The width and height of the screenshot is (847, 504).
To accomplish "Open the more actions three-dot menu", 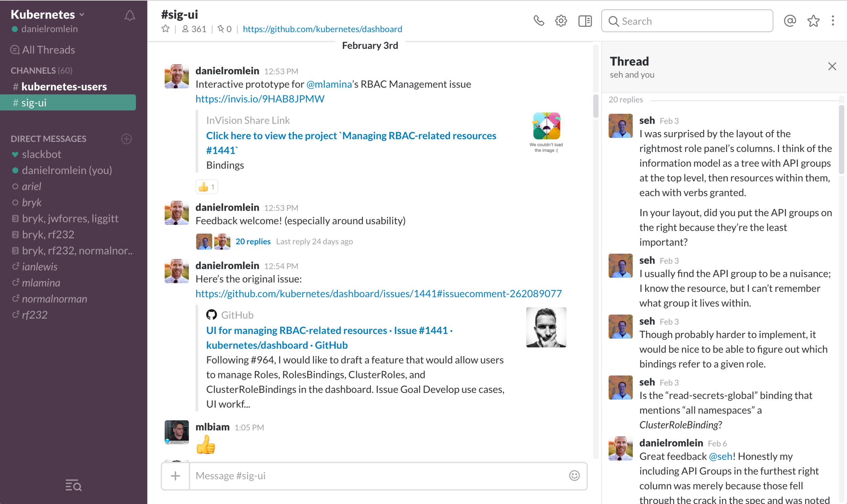I will coord(834,21).
